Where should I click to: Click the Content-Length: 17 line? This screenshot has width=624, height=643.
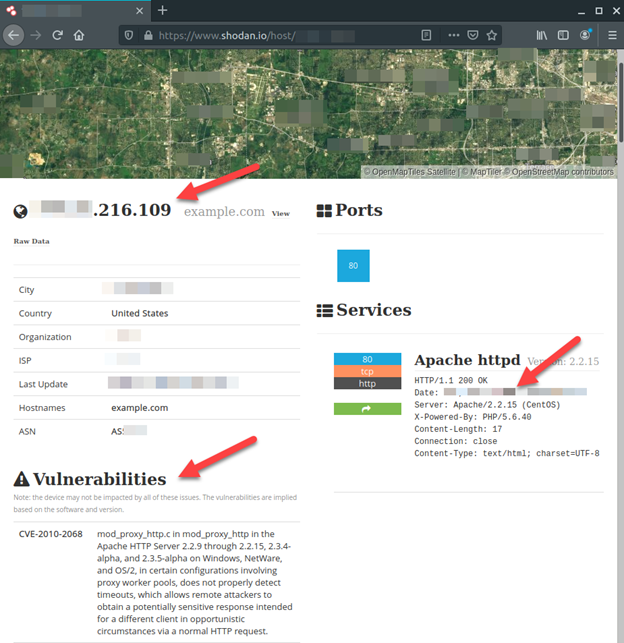(458, 429)
